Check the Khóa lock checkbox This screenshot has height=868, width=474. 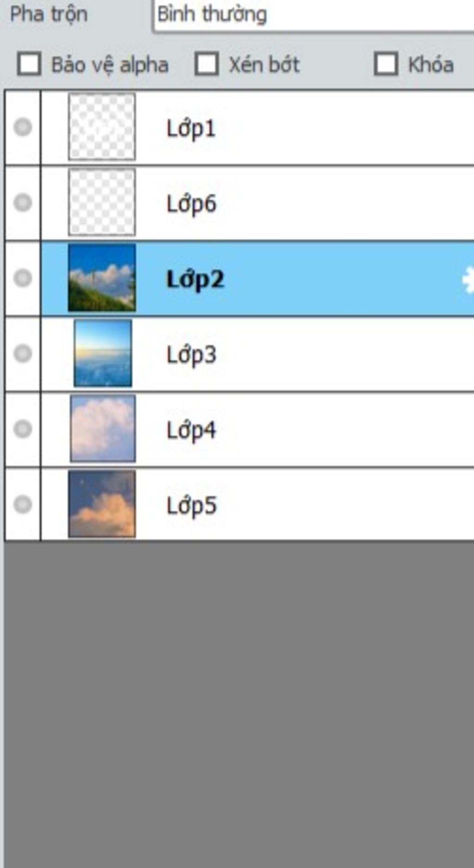tap(386, 64)
